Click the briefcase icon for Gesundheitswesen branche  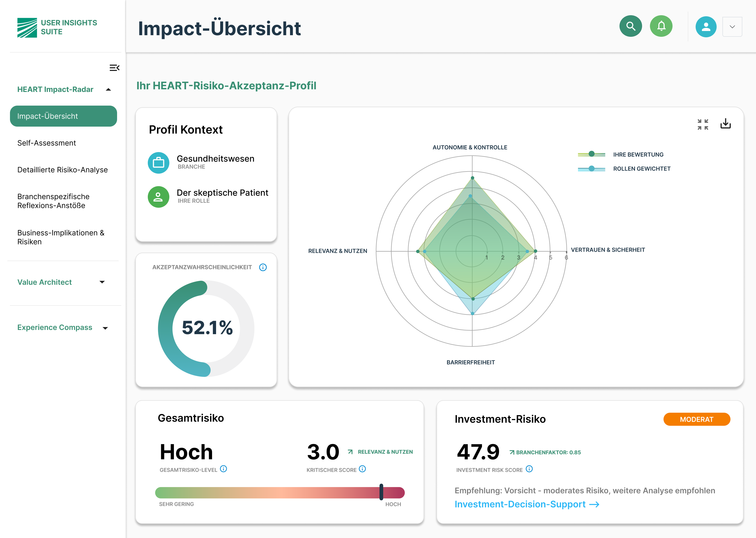pyautogui.click(x=159, y=163)
